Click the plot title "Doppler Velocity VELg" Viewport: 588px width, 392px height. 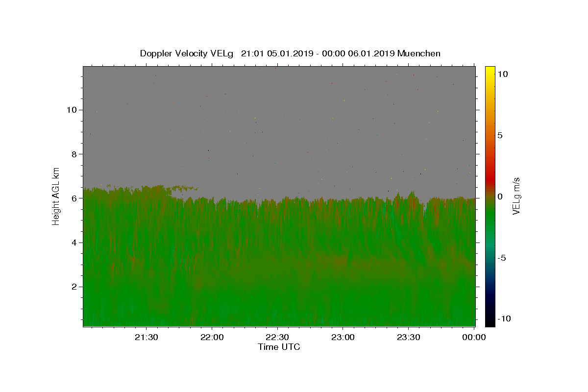click(x=188, y=53)
